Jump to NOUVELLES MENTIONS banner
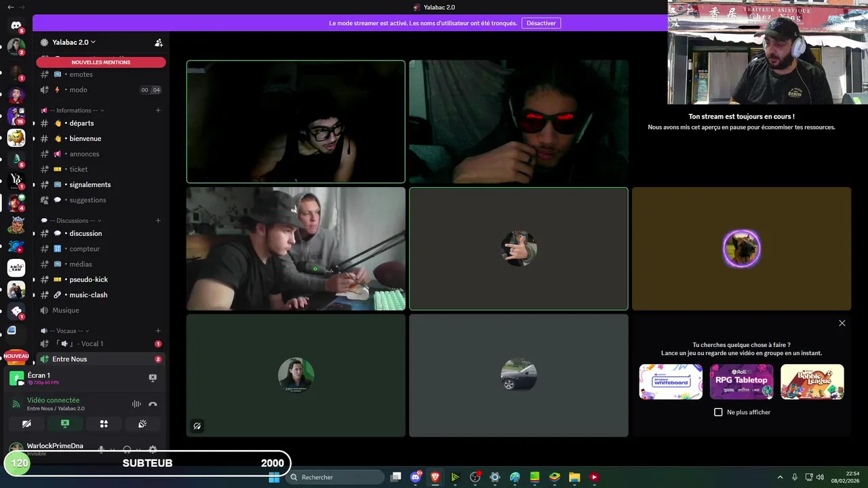 (x=101, y=62)
